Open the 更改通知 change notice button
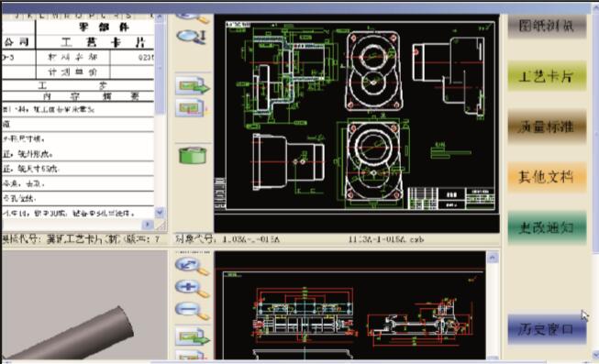This screenshot has width=599, height=364. point(547,227)
